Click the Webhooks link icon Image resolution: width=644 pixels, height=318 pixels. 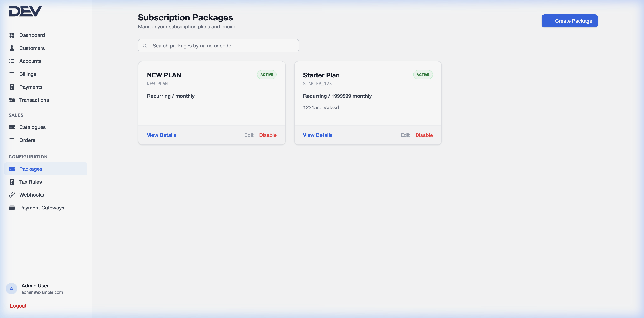[x=12, y=195]
